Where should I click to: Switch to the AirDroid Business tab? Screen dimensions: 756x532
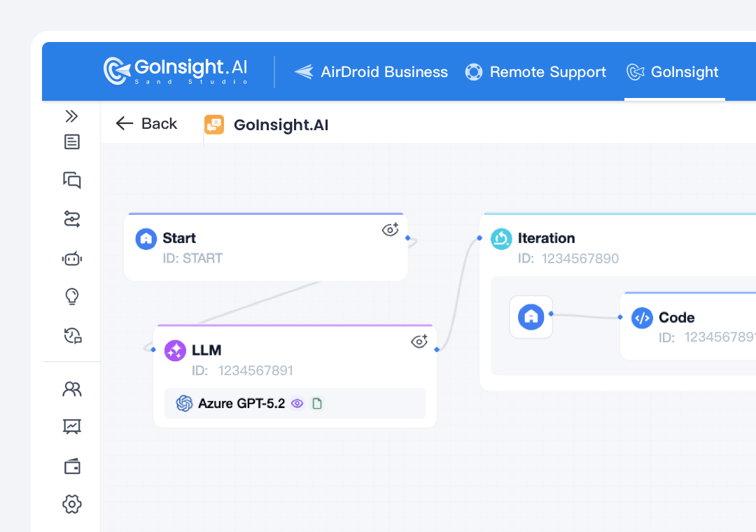coord(371,72)
